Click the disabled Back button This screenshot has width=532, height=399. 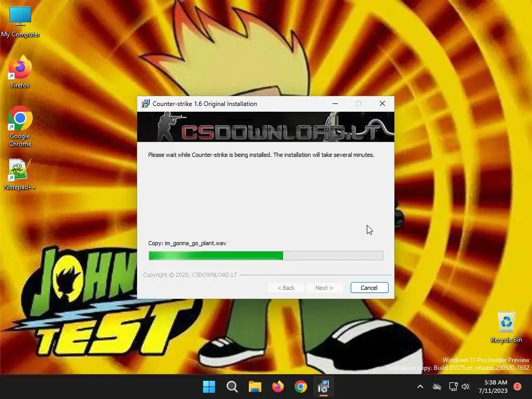pos(286,288)
